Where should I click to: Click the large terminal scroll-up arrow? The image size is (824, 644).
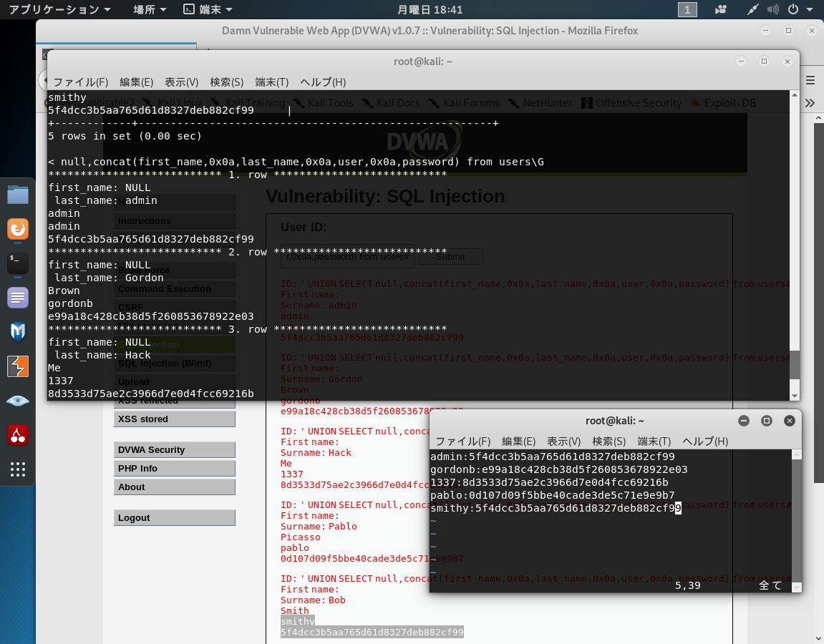click(x=795, y=95)
